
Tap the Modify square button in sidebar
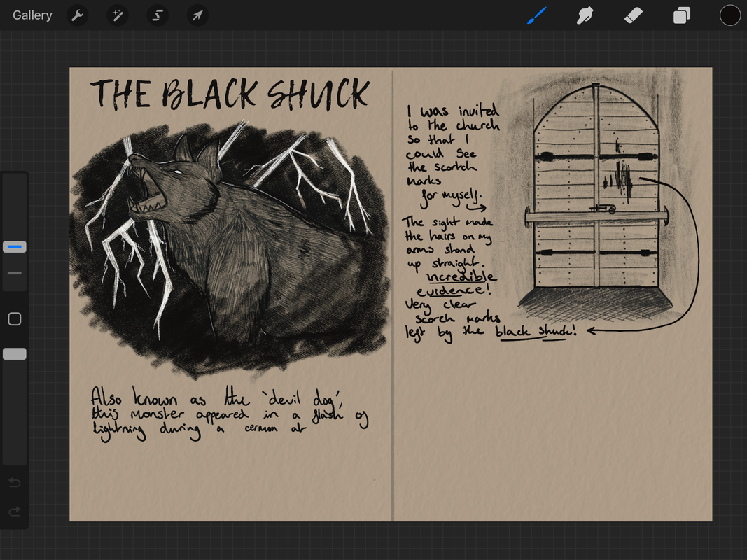point(14,318)
